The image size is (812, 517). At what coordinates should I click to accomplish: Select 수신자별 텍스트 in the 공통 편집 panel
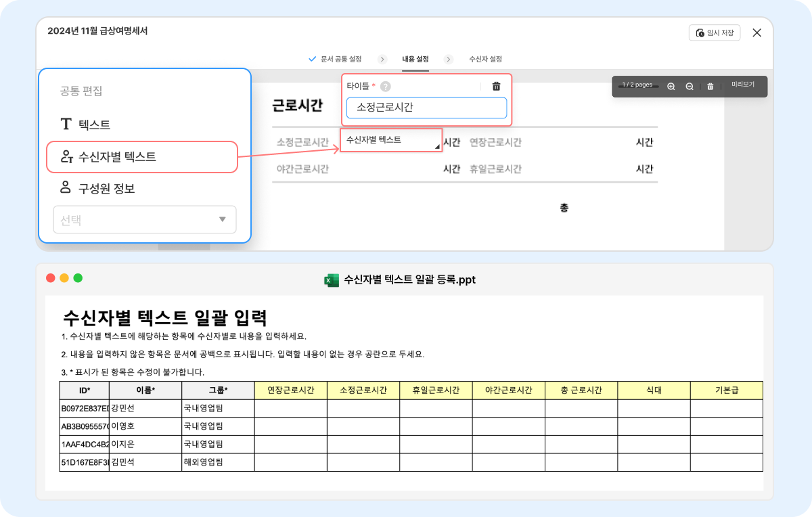coord(141,157)
